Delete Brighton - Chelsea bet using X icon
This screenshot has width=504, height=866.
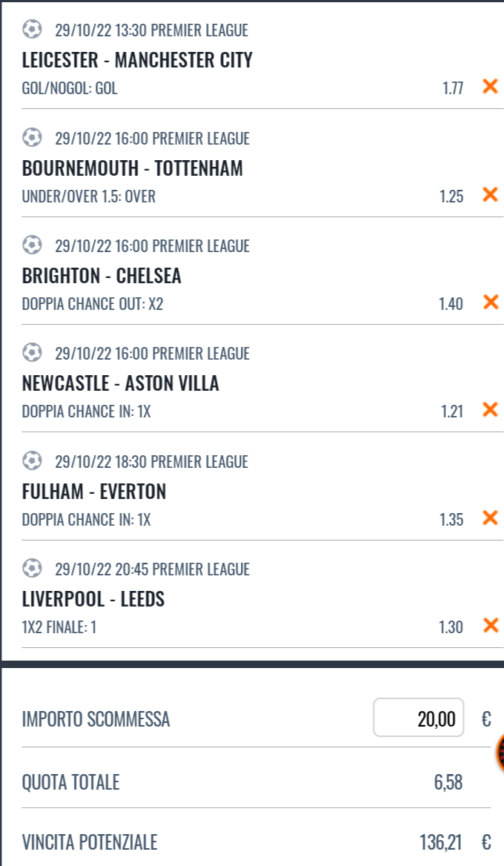click(x=490, y=302)
